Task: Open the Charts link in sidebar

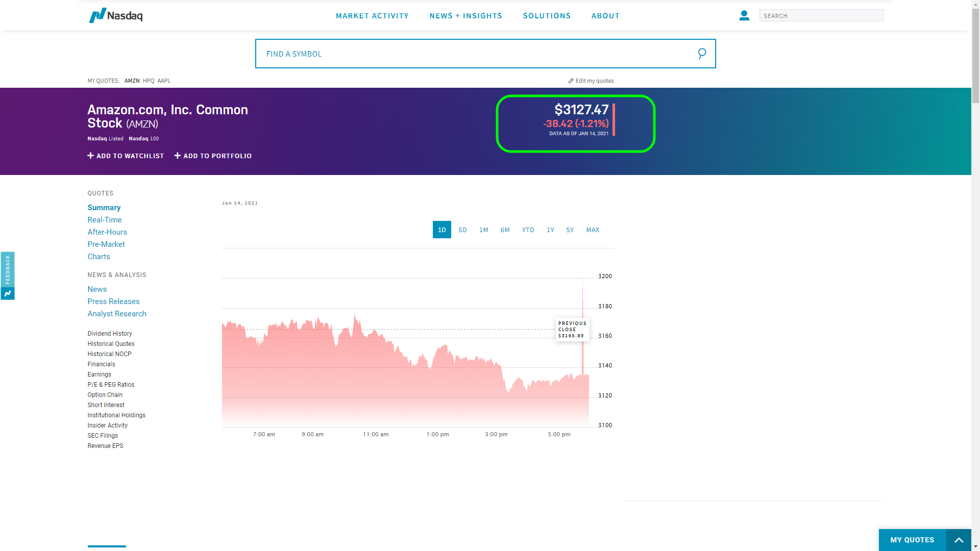Action: pyautogui.click(x=99, y=257)
